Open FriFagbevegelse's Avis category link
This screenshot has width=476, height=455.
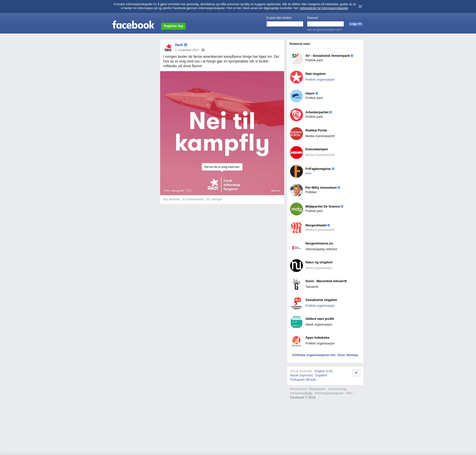[308, 173]
